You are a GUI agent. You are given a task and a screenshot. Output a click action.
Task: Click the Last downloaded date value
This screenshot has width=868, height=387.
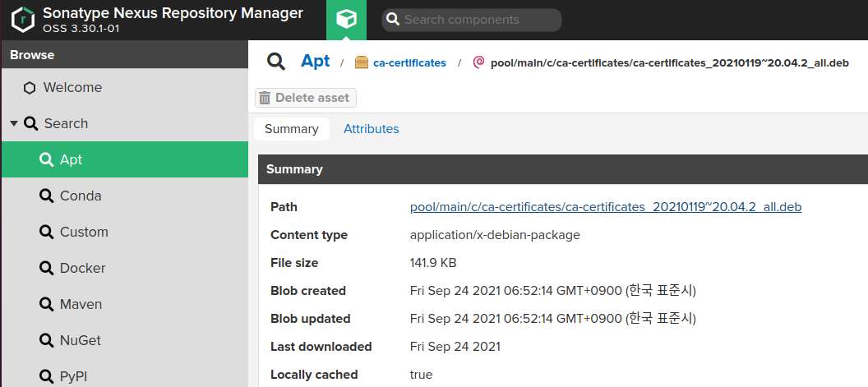coord(455,347)
